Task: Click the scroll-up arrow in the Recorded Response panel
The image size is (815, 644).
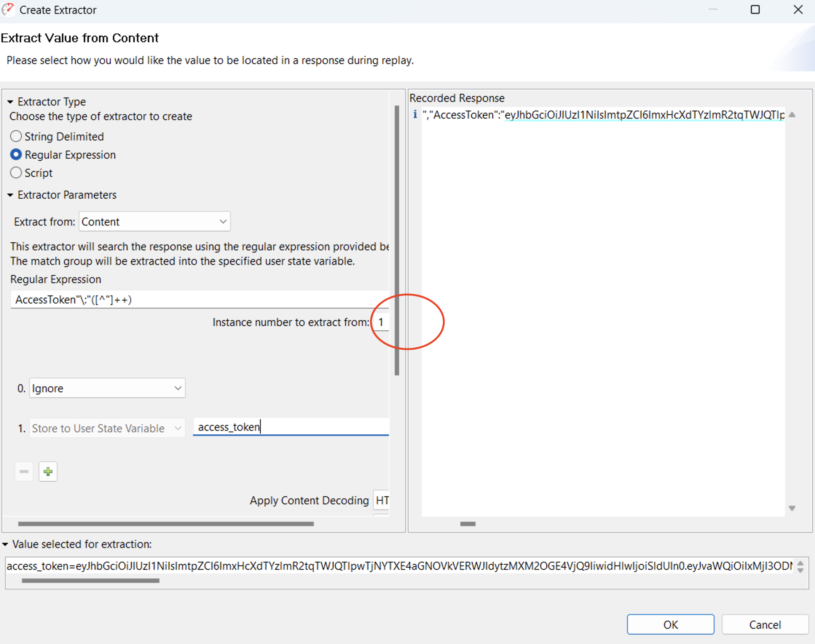Action: click(x=792, y=115)
